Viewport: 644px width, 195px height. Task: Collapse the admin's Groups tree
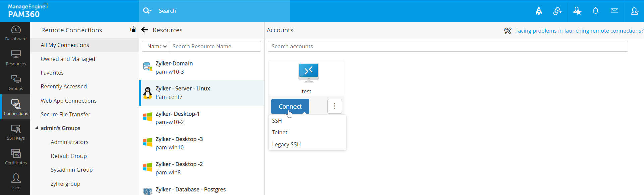[x=37, y=128]
